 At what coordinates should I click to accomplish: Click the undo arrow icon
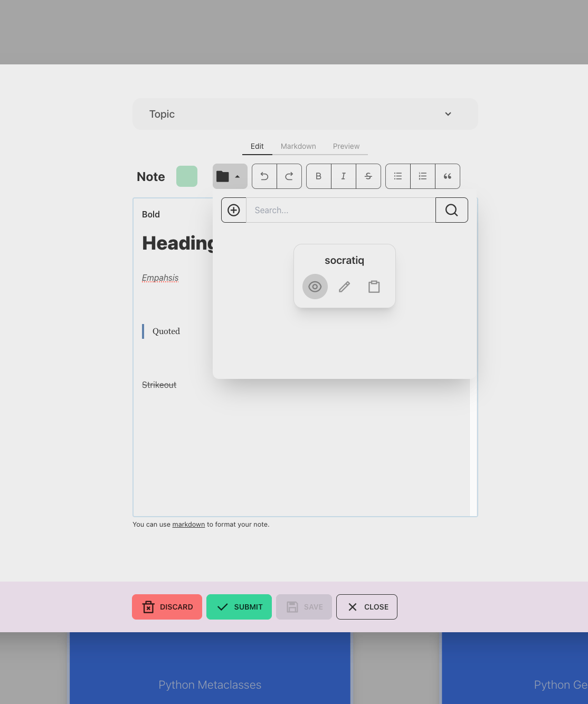coord(264,176)
